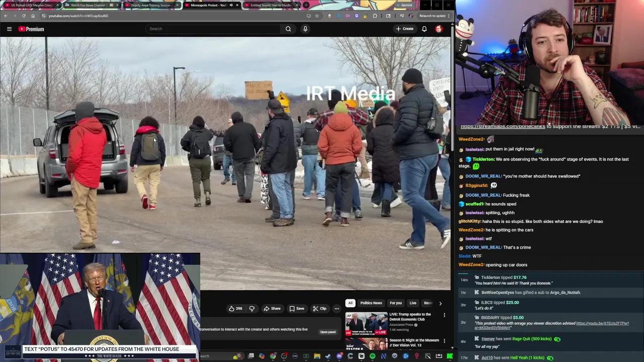Viewport: 644px width, 362px height.
Task: Open File Explorer from the taskbar
Action: (317, 356)
